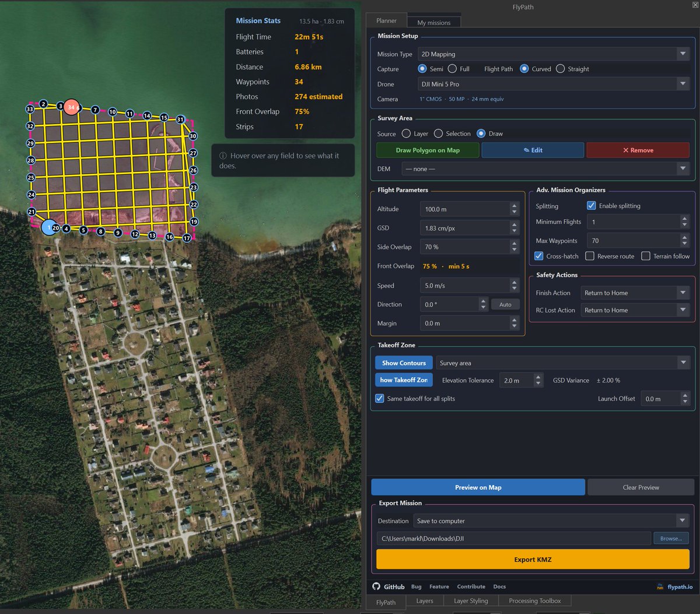The image size is (700, 614).
Task: Toggle Same takeoff for all splits
Action: pyautogui.click(x=380, y=398)
